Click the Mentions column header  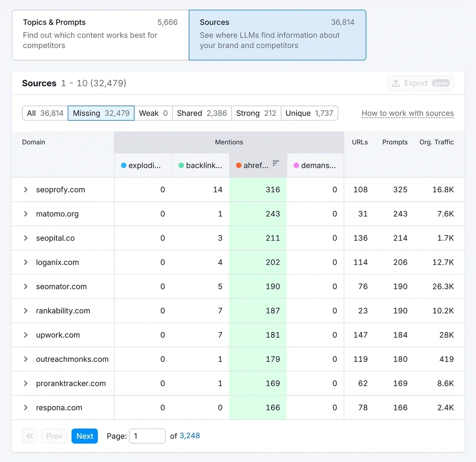click(x=229, y=142)
